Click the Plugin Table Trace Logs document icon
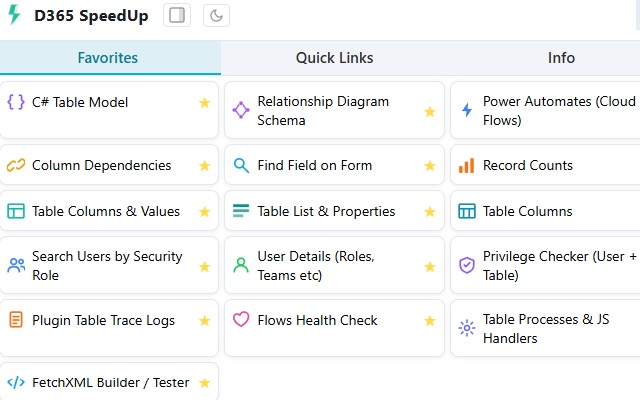Screen dimensions: 640x400 (x=16, y=320)
